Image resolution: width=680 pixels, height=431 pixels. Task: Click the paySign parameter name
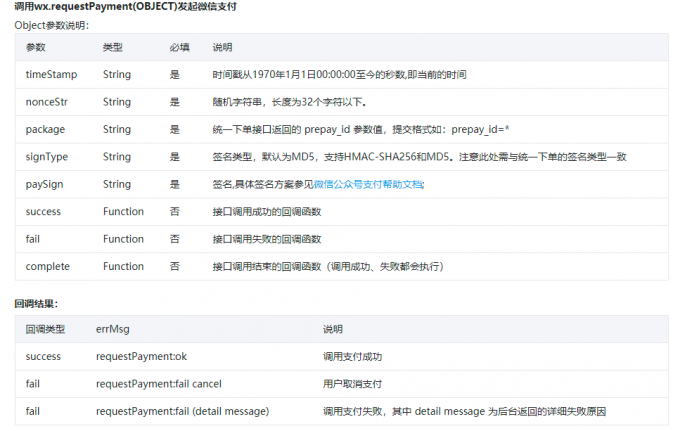[x=44, y=184]
